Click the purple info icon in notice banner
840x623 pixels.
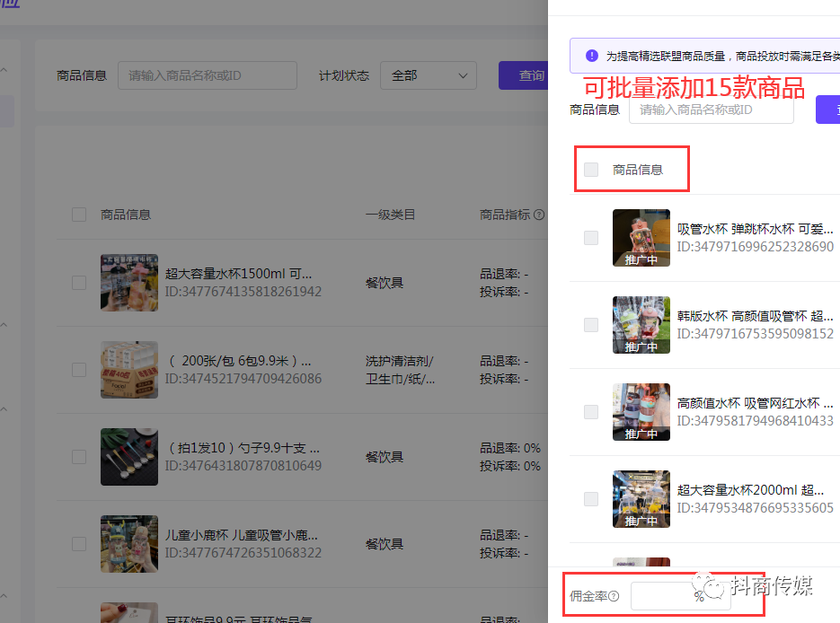[591, 56]
